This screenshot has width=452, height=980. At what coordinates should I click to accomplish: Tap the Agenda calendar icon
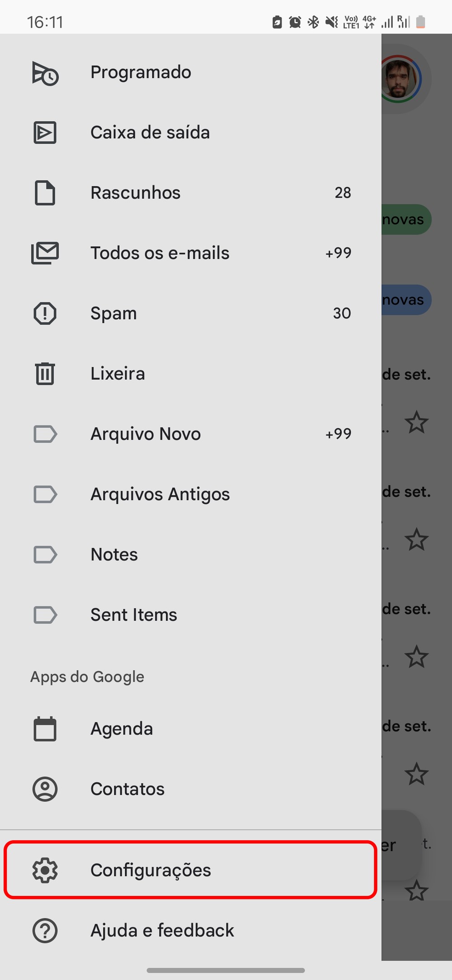(x=45, y=729)
